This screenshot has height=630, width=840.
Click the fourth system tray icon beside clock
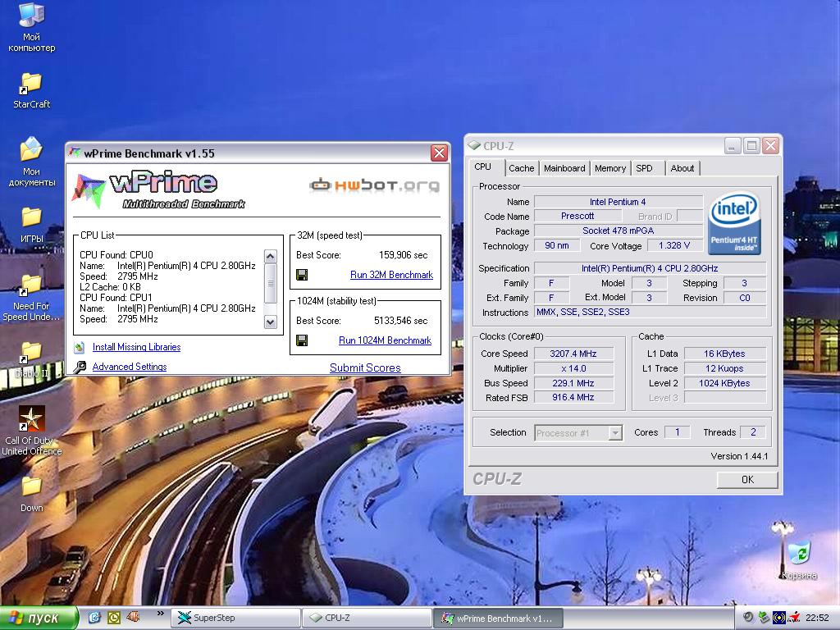[794, 618]
